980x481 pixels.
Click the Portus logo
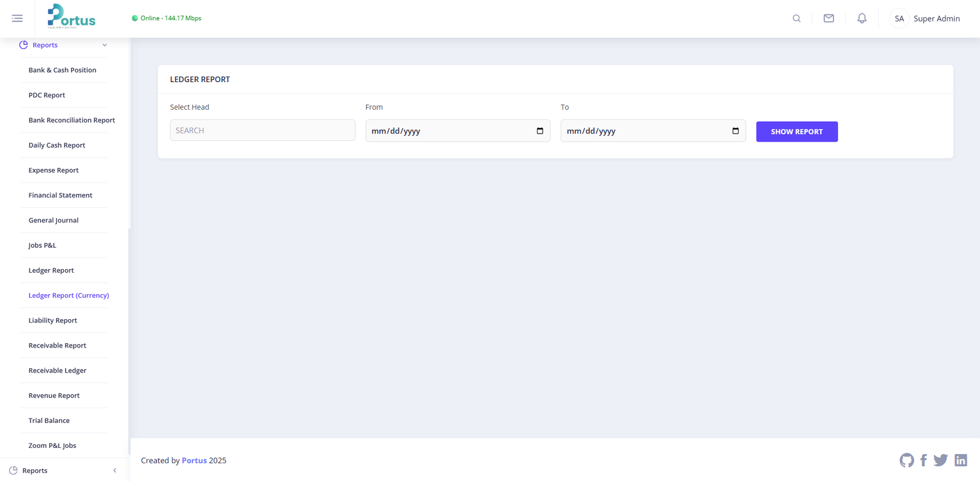[72, 17]
